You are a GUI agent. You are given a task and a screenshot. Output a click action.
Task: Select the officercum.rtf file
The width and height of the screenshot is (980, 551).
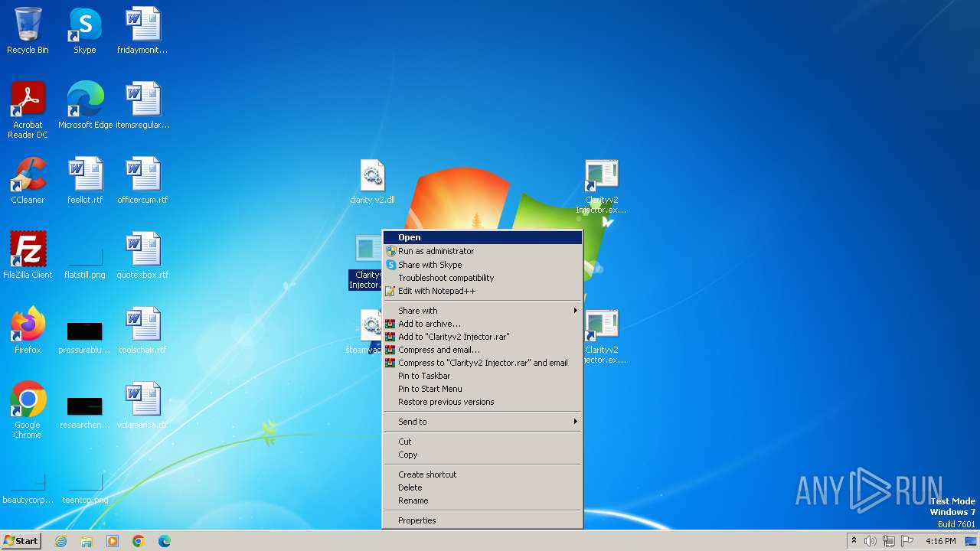142,181
